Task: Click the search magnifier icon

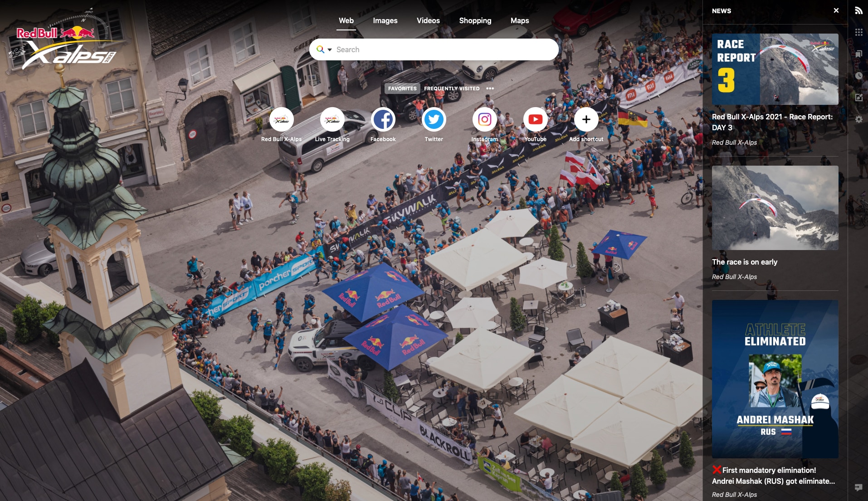Action: 320,49
